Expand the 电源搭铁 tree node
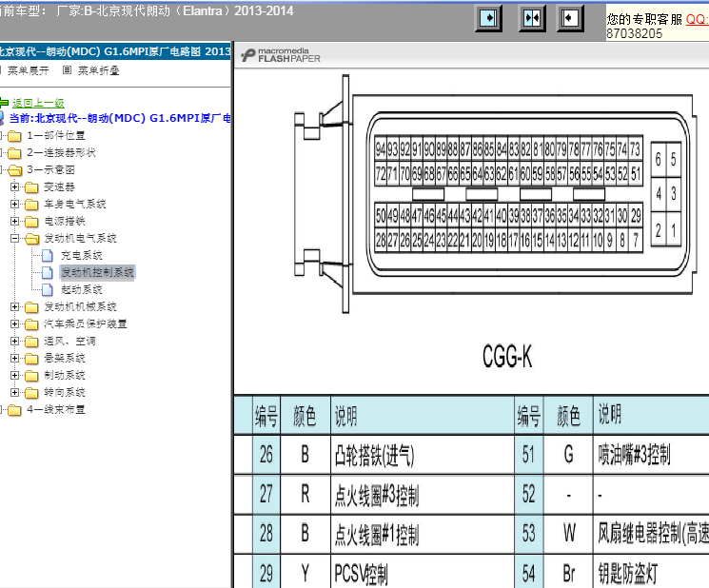709x588 pixels. click(15, 221)
